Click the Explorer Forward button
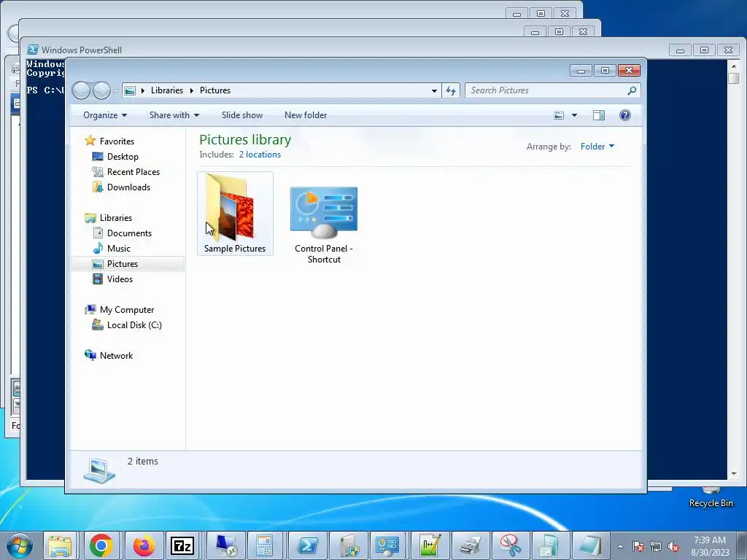This screenshot has height=560, width=747. 101,90
